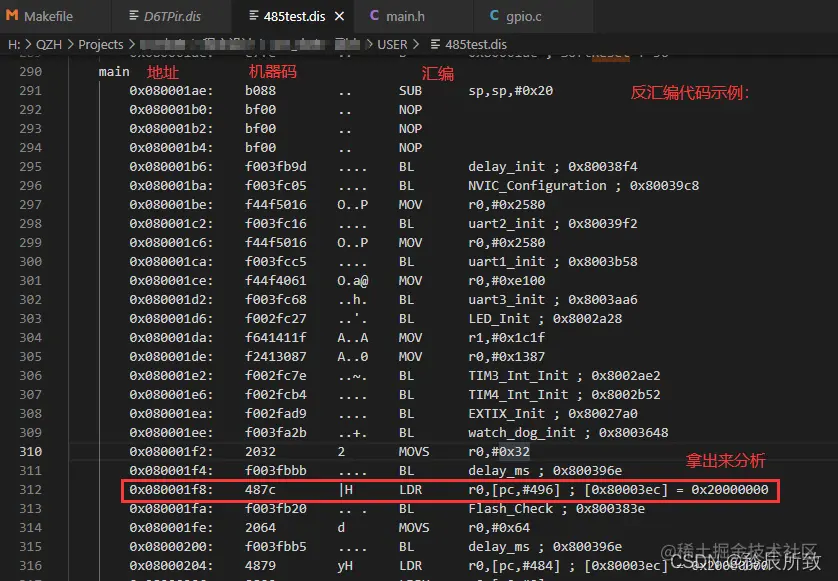Click the main.h C file icon
Viewport: 838px width, 581px height.
coord(374,16)
